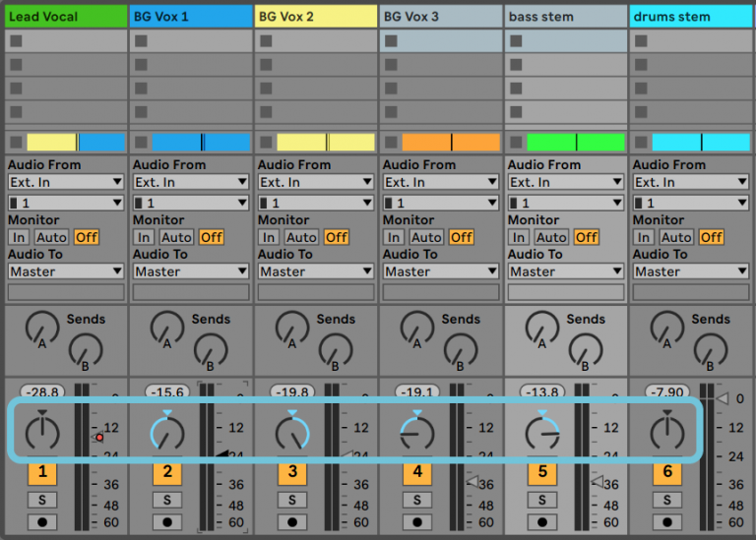Stop clip in Lead Vocal first slot

17,41
